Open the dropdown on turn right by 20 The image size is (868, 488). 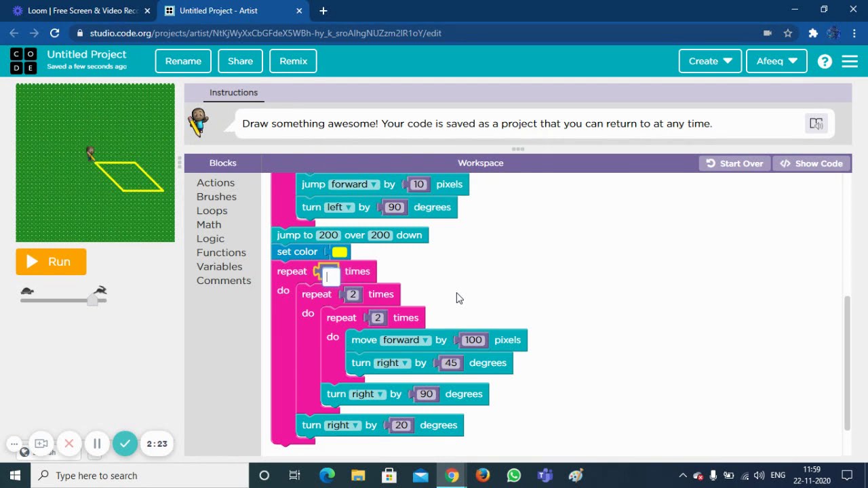point(342,426)
